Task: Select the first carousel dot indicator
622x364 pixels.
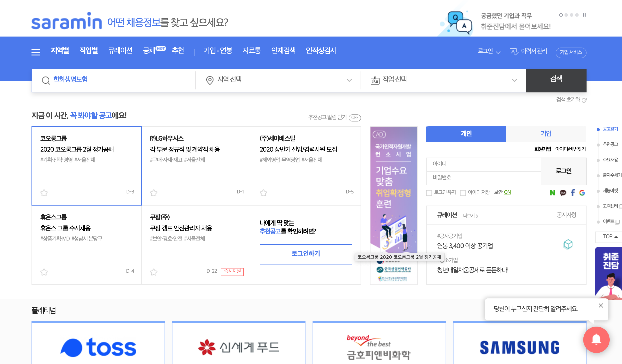Action: (561, 15)
